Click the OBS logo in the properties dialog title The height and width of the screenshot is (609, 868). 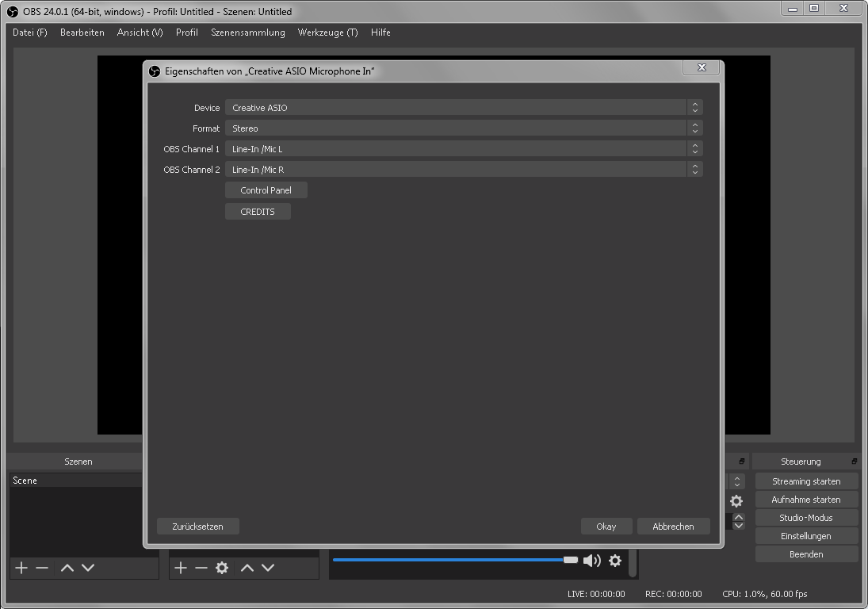click(155, 71)
